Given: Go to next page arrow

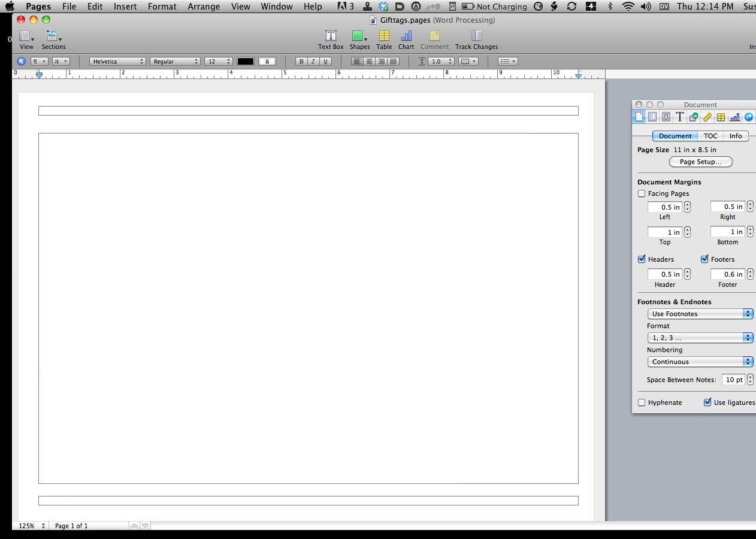Looking at the screenshot, I should (x=145, y=526).
